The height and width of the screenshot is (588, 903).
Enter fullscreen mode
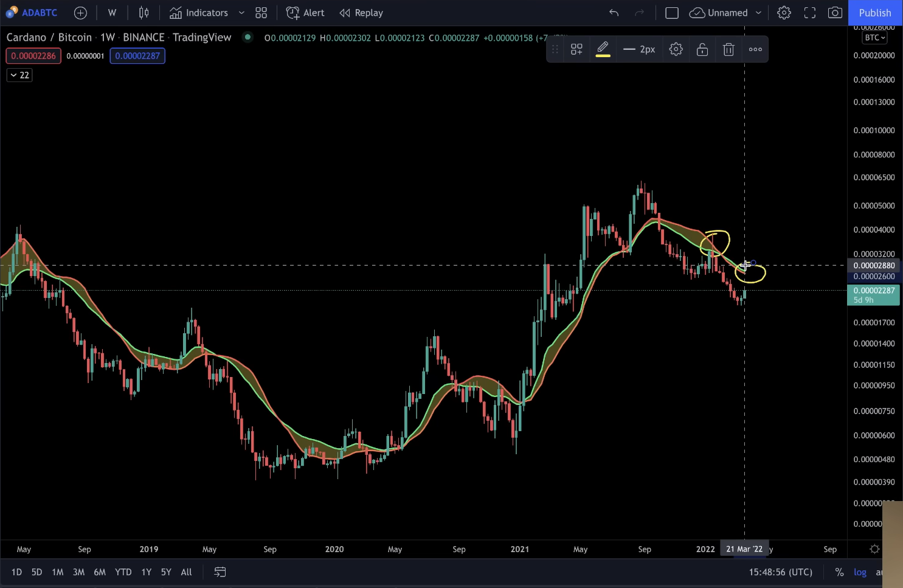coord(810,13)
